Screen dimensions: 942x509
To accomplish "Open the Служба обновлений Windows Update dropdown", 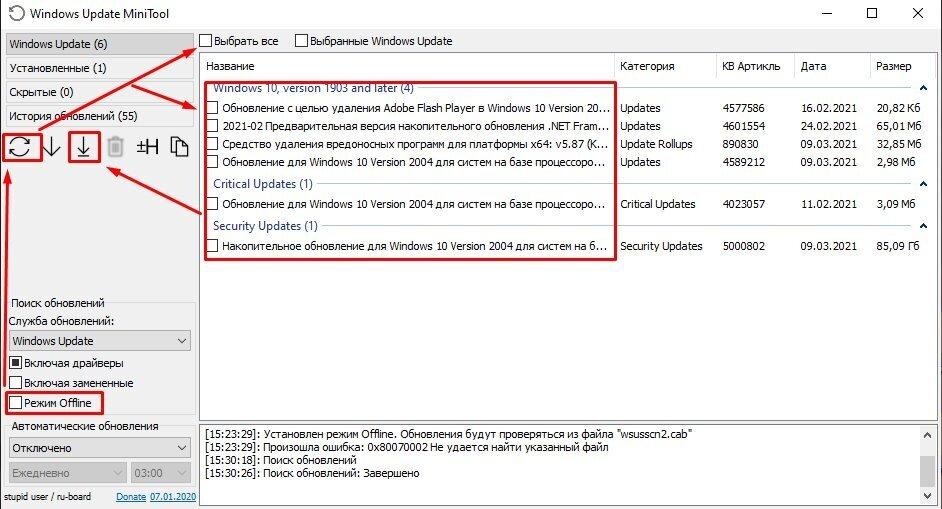I will tap(100, 341).
